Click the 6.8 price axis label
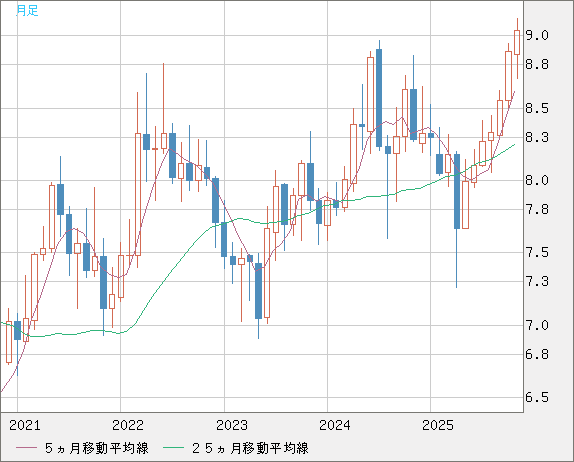 pyautogui.click(x=537, y=354)
